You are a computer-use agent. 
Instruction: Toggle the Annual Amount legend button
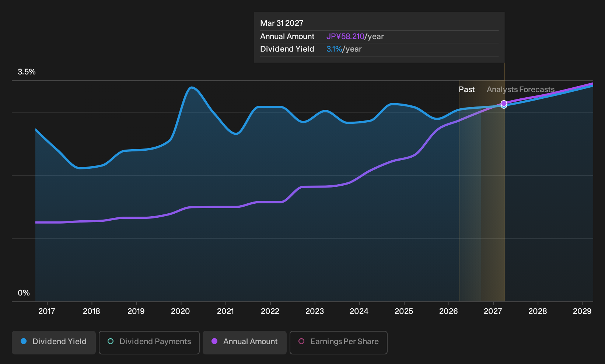click(245, 342)
